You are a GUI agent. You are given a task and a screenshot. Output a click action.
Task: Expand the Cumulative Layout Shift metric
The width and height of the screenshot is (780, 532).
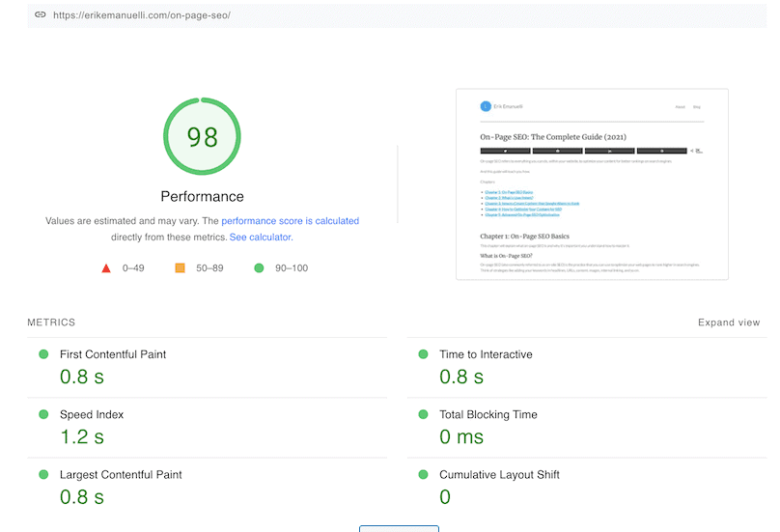[587, 489]
